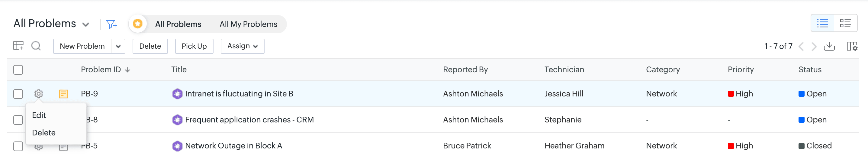868x159 pixels.
Task: Click the table customize columns icon
Action: tap(18, 46)
